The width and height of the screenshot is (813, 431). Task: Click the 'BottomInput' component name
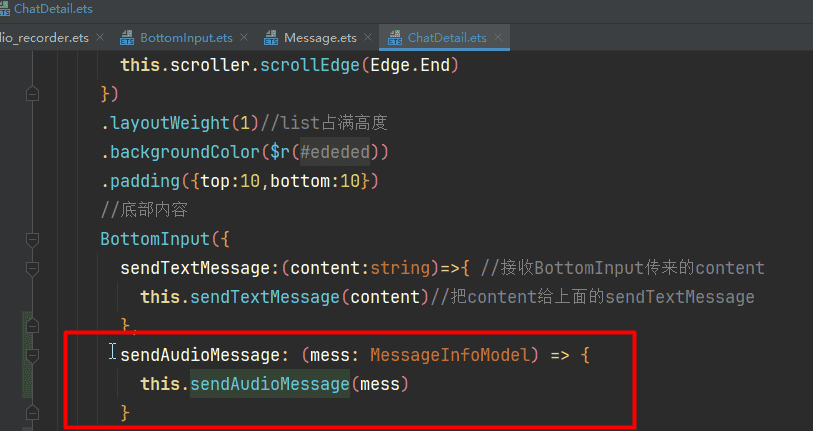[x=155, y=239]
